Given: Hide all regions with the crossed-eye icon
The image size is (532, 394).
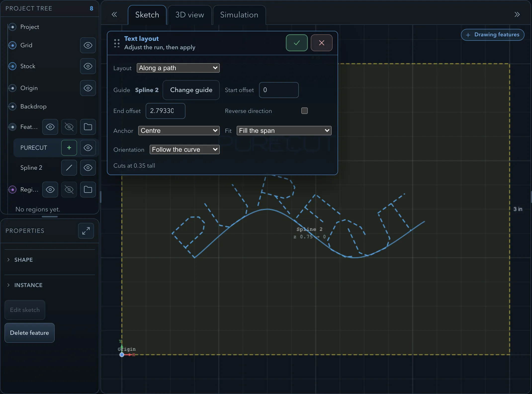Looking at the screenshot, I should [x=69, y=190].
